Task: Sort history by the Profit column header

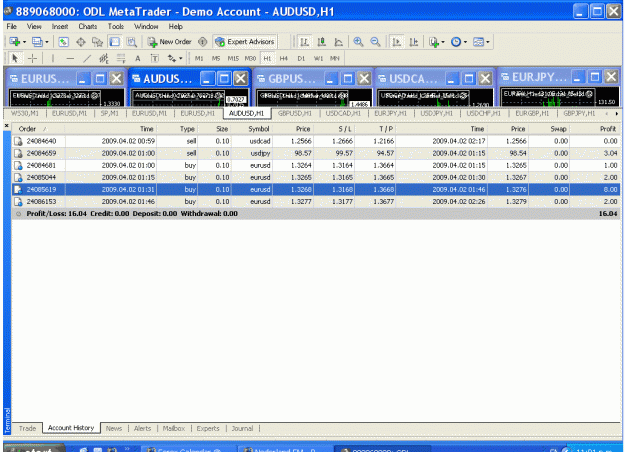Action: [x=595, y=129]
